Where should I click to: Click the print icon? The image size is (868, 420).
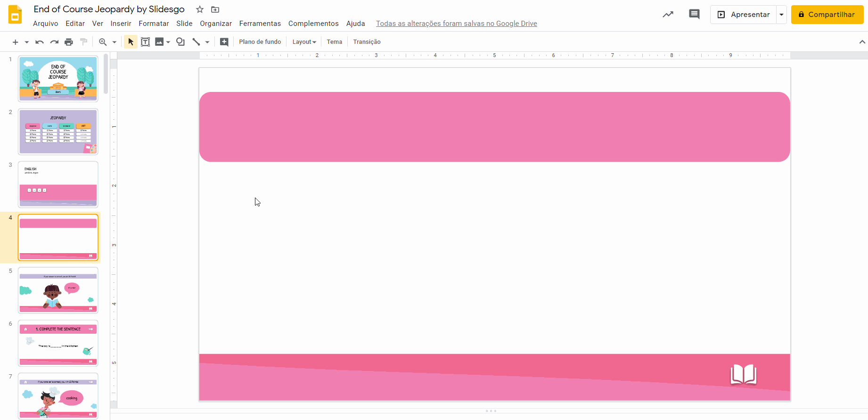[x=69, y=42]
